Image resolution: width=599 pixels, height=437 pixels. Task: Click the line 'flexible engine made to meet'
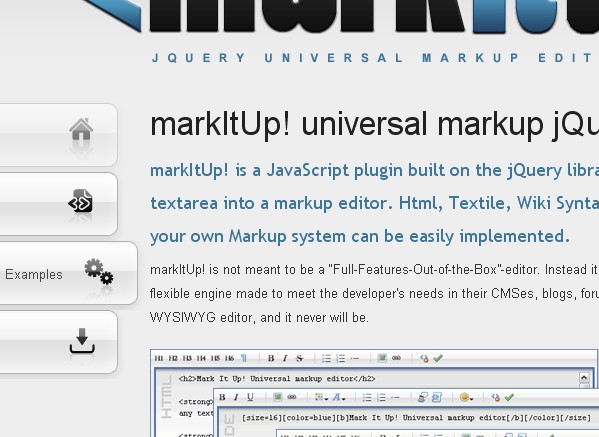pos(374,293)
